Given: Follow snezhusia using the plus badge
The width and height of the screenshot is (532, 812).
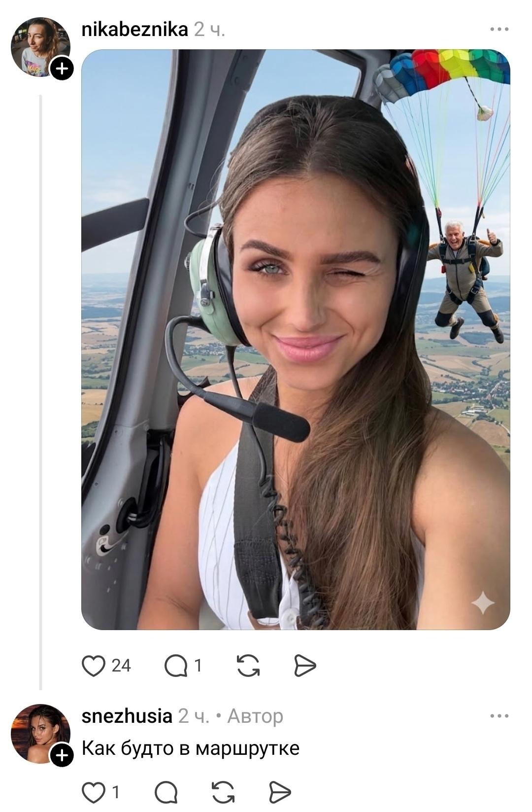Looking at the screenshot, I should [62, 755].
